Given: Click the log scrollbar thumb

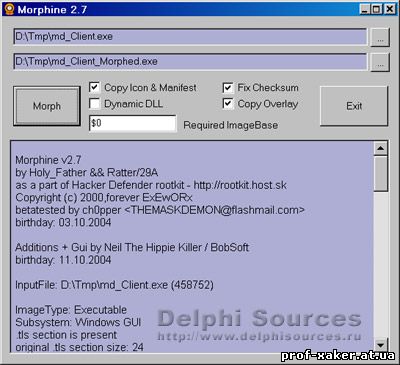Looking at the screenshot, I should [x=381, y=174].
